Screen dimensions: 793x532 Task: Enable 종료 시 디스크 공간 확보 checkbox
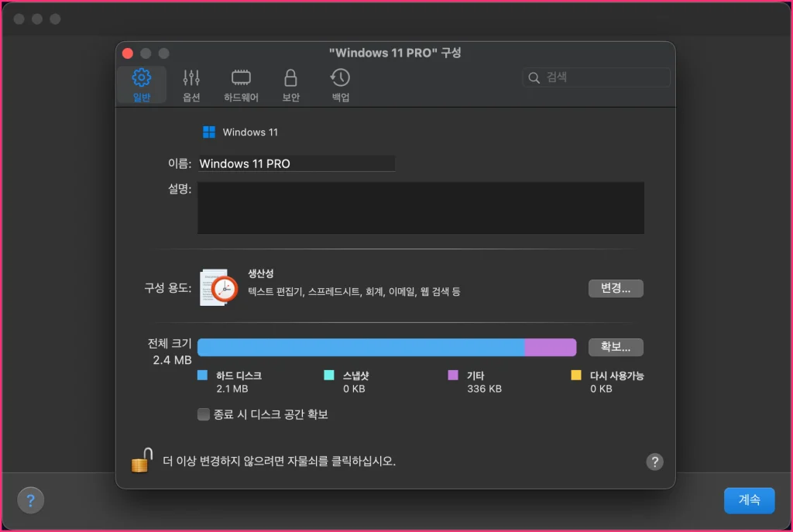(x=204, y=414)
